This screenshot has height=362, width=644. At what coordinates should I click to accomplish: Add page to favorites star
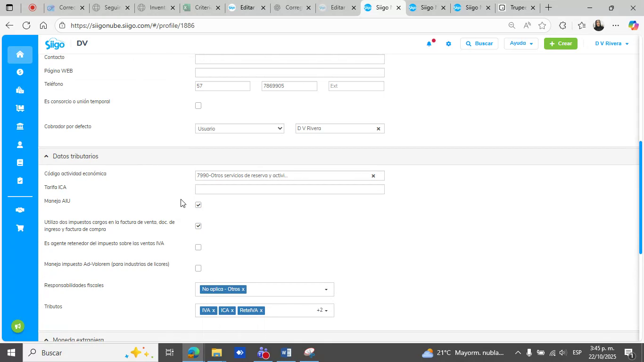[542, 25]
